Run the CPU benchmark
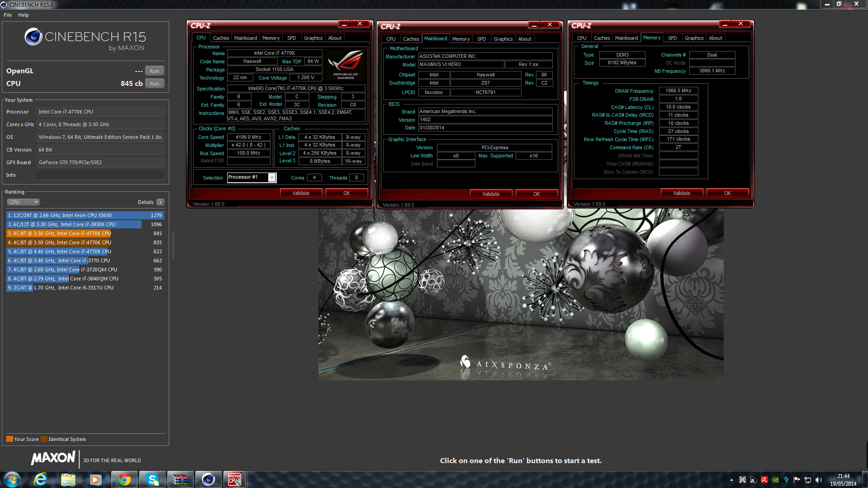The image size is (868, 488). [154, 84]
